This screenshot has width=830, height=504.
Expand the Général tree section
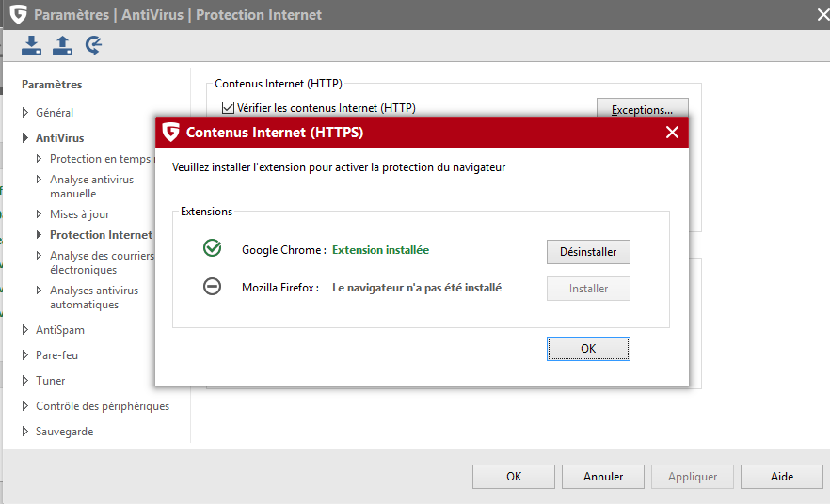pos(25,113)
